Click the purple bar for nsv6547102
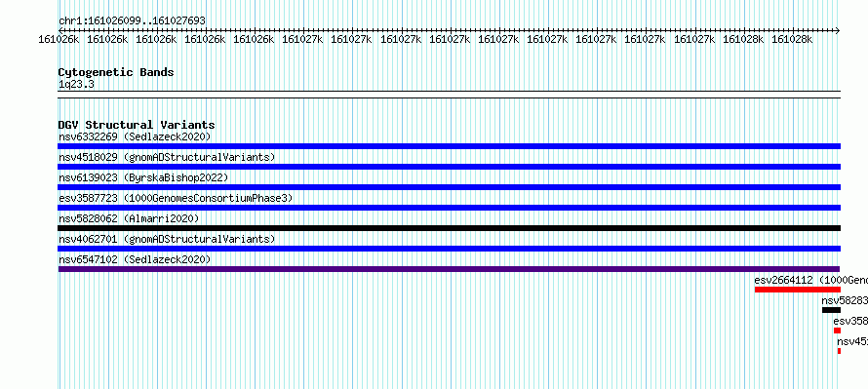Viewport: 868px width, 389px height. pyautogui.click(x=449, y=269)
